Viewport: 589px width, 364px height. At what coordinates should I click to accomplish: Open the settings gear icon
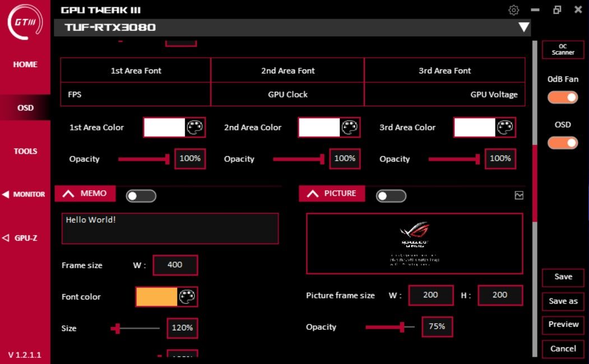pyautogui.click(x=513, y=10)
